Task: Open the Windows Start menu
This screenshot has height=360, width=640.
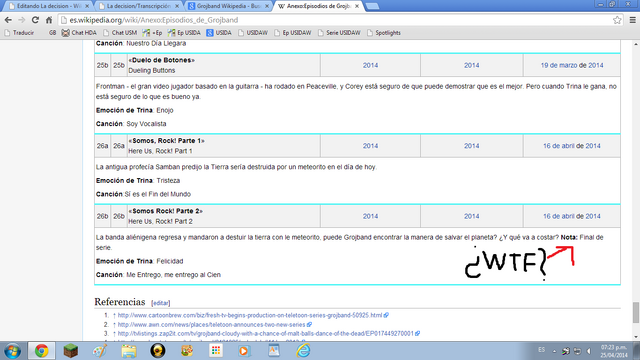Action: tap(12, 351)
